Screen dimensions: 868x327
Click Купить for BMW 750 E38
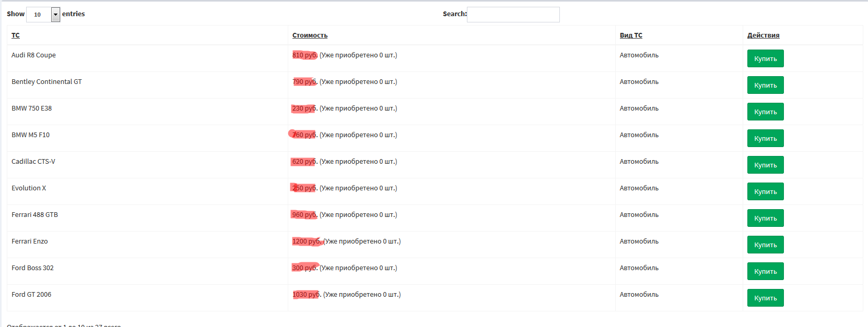765,112
